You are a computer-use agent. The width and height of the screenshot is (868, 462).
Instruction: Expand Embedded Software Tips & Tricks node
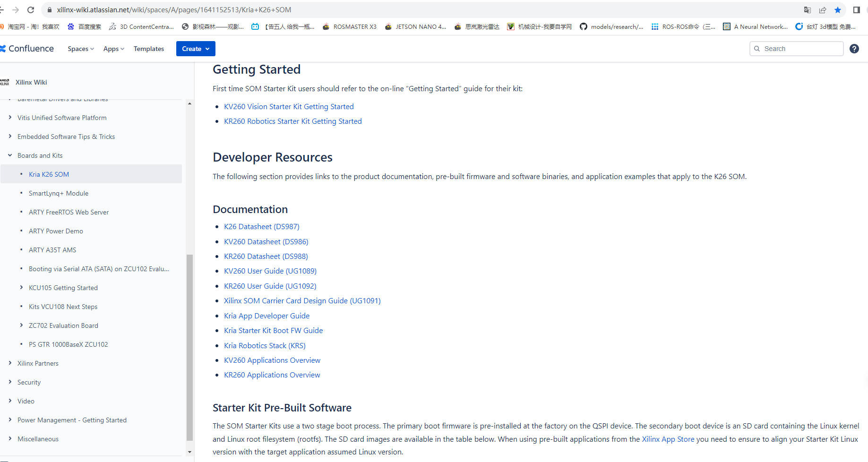point(10,137)
